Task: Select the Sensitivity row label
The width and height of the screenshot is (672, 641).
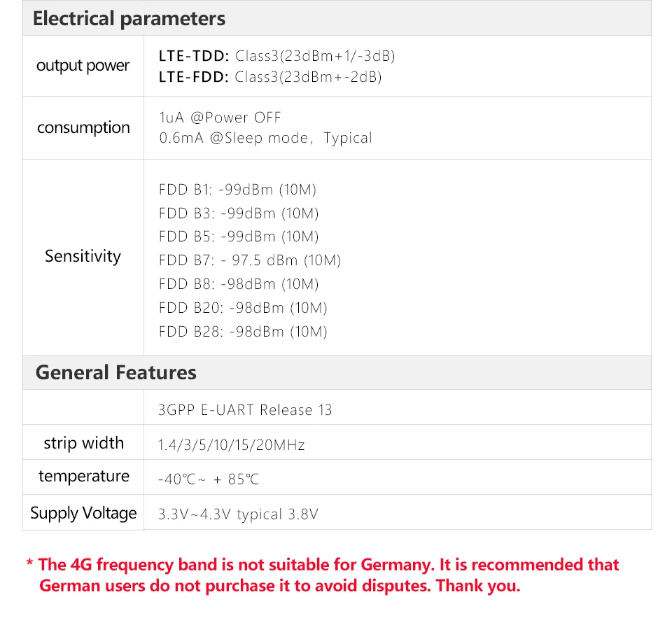Action: click(83, 256)
